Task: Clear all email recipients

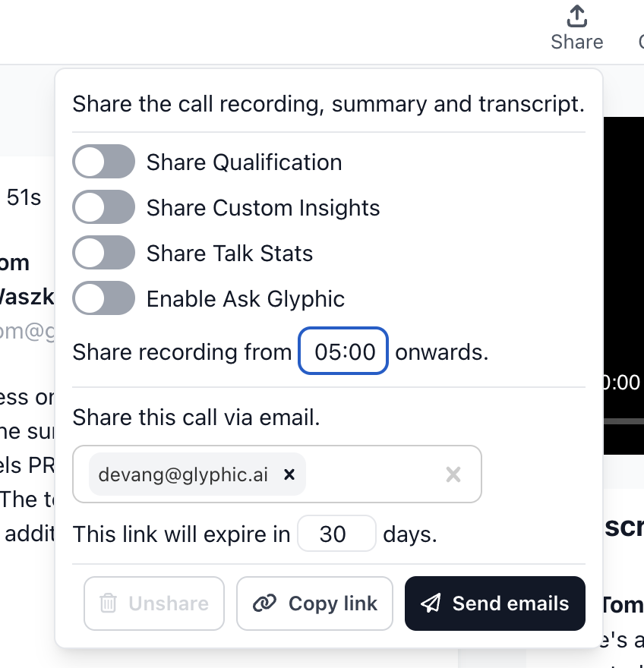Action: pos(453,474)
